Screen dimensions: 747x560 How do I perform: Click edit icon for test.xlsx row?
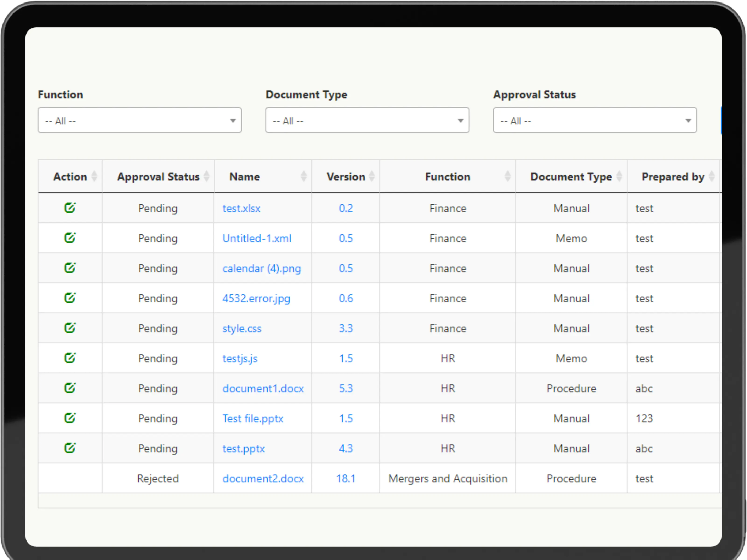[70, 208]
